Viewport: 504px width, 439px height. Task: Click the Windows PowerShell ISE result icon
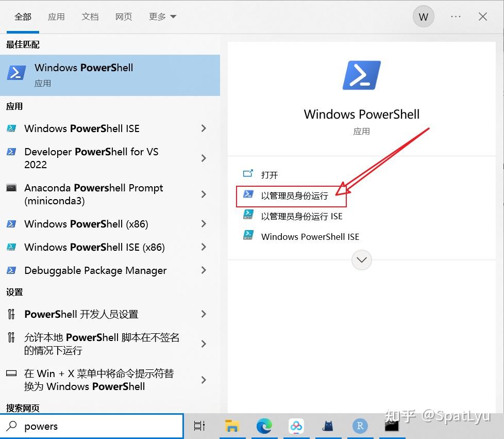click(x=11, y=128)
